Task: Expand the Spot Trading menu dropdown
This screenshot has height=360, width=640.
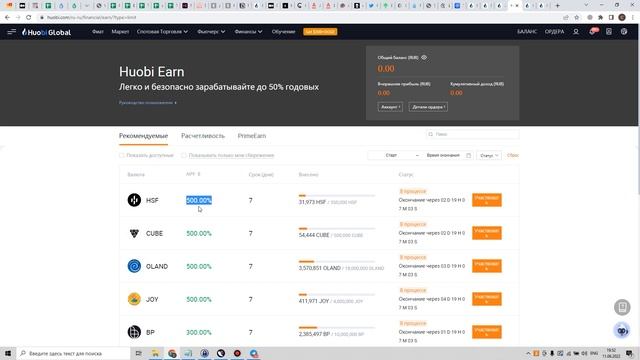Action: pos(162,31)
